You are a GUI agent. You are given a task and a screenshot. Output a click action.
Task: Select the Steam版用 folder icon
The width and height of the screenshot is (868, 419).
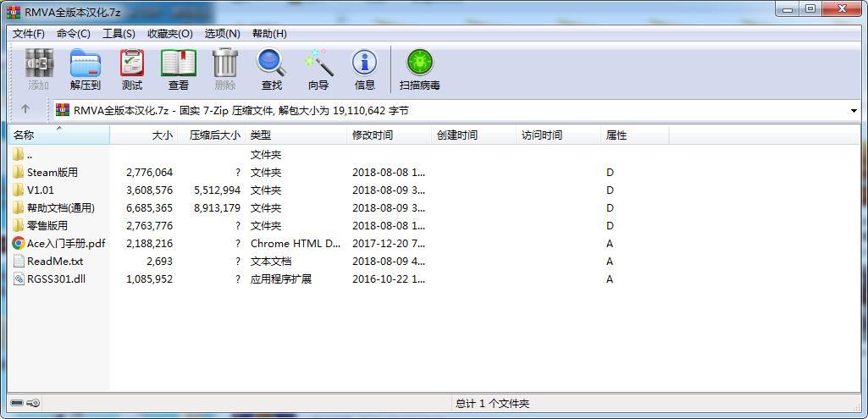tap(19, 172)
